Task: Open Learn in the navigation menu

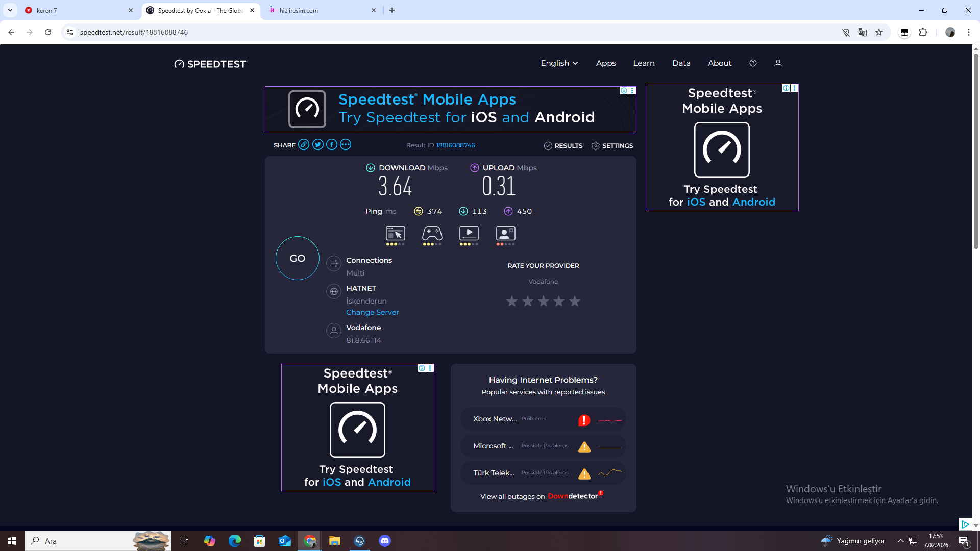Action: point(644,63)
